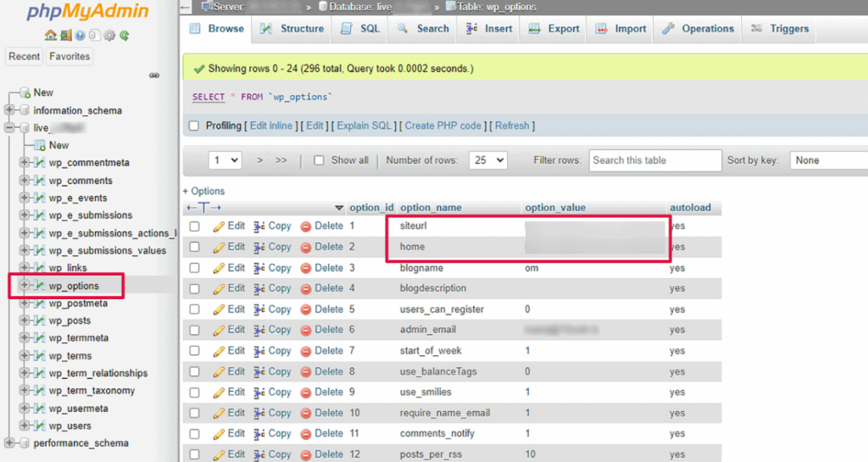Open the phpMyAdmin documentation help icon
The width and height of the screenshot is (868, 462).
(80, 36)
